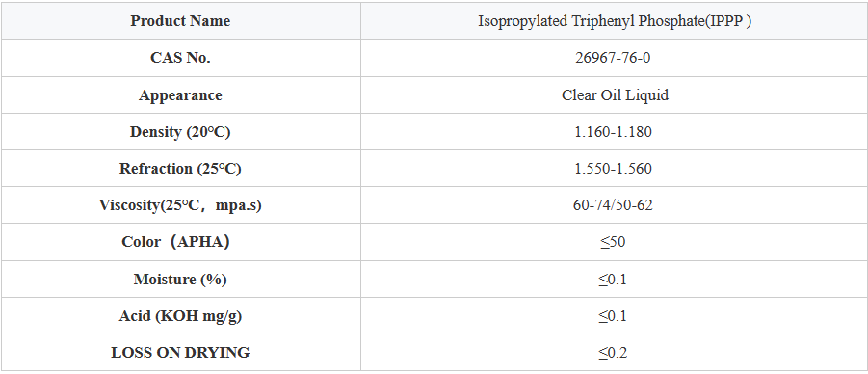Click the Density (20°C) label
The height and width of the screenshot is (374, 868).
(180, 132)
